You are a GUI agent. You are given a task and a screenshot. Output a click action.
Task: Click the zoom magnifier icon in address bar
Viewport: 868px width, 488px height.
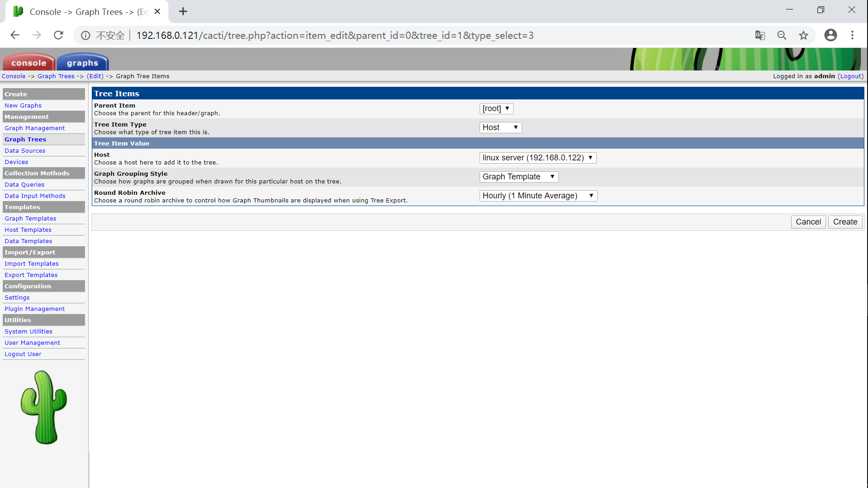tap(782, 35)
